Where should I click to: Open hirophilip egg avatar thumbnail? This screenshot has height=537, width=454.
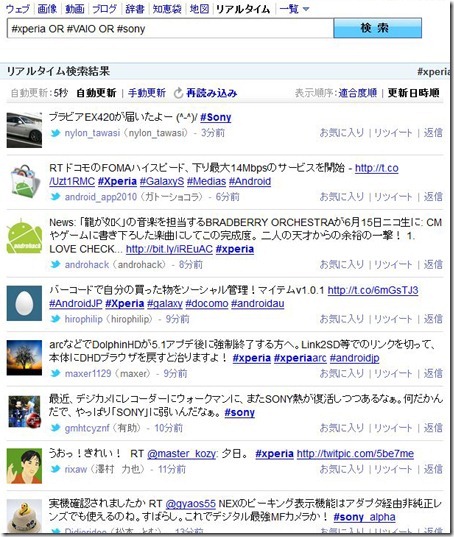tap(24, 303)
